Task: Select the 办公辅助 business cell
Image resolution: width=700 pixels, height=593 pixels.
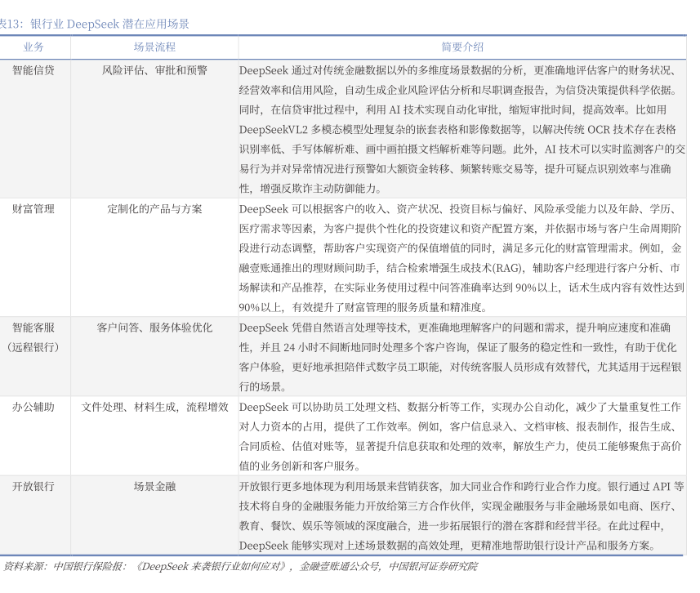Action: click(x=33, y=407)
